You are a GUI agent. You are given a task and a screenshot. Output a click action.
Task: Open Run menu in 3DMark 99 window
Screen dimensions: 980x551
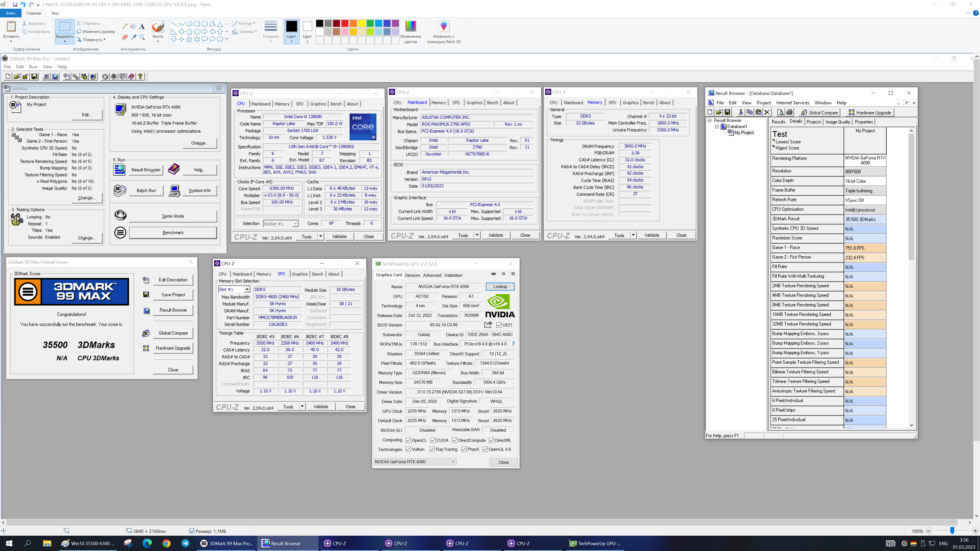pyautogui.click(x=33, y=67)
